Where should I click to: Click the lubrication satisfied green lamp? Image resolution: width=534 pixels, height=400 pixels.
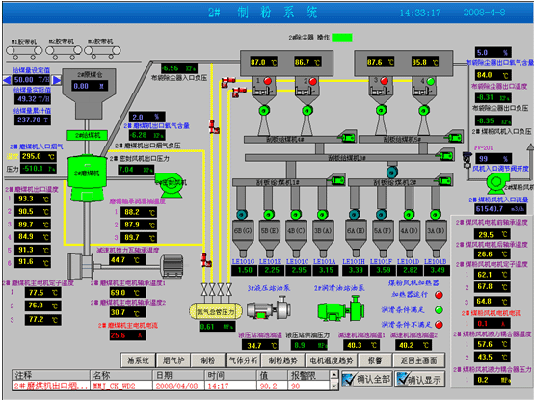[439, 310]
